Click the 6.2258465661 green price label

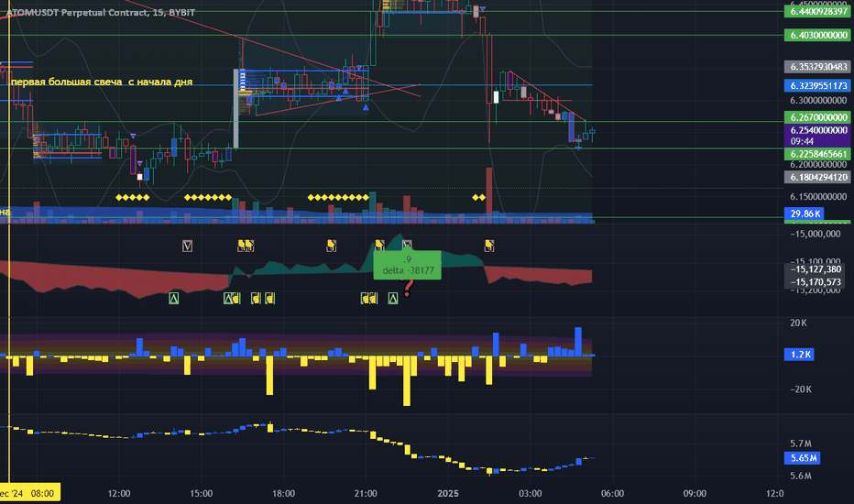(817, 154)
